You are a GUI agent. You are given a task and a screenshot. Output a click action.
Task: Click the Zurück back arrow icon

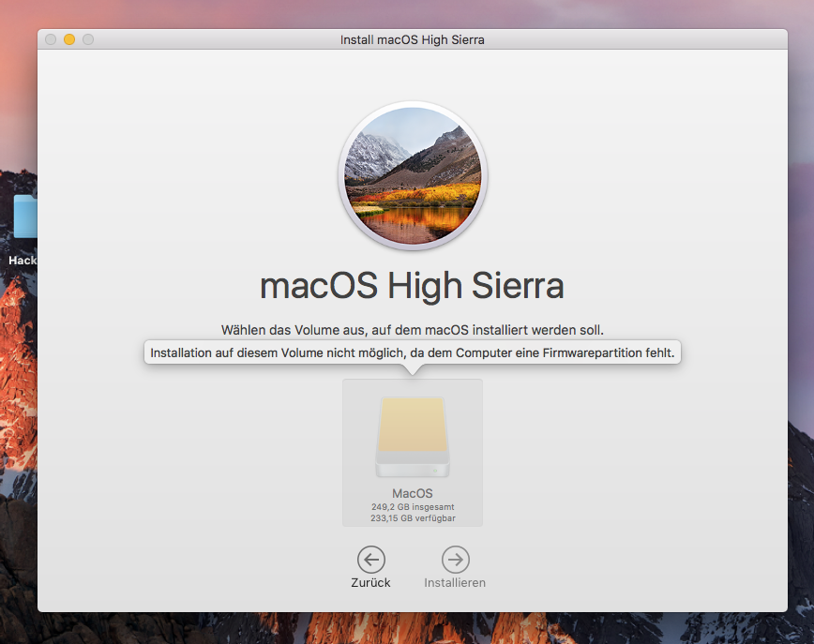click(371, 560)
